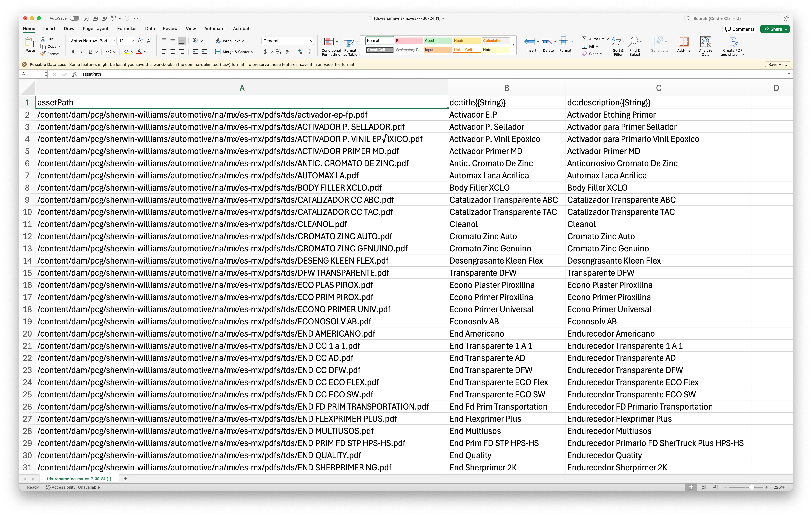Click the Analyze Data icon
Screen dimensions: 812x516
[705, 42]
